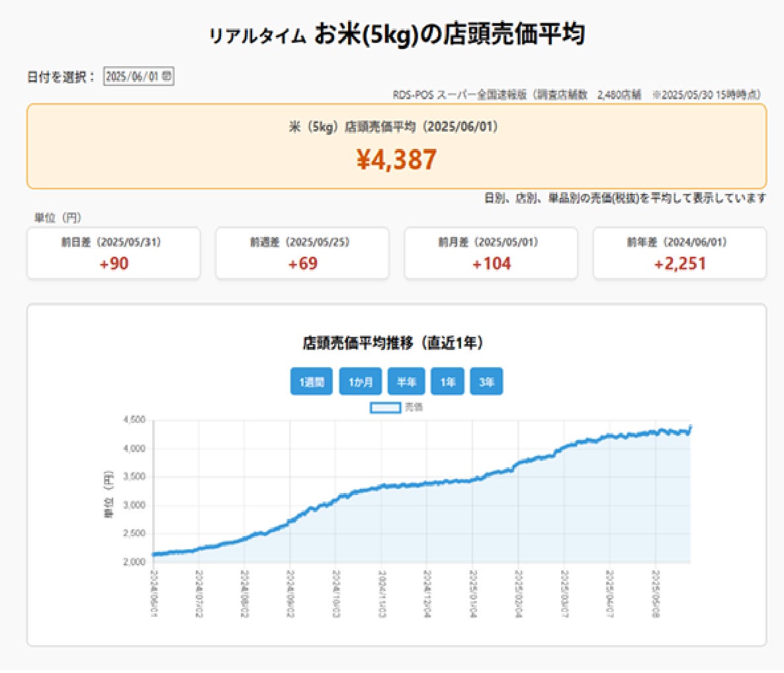
Task: Click the 前年差 +2,251 card
Action: pos(680,253)
